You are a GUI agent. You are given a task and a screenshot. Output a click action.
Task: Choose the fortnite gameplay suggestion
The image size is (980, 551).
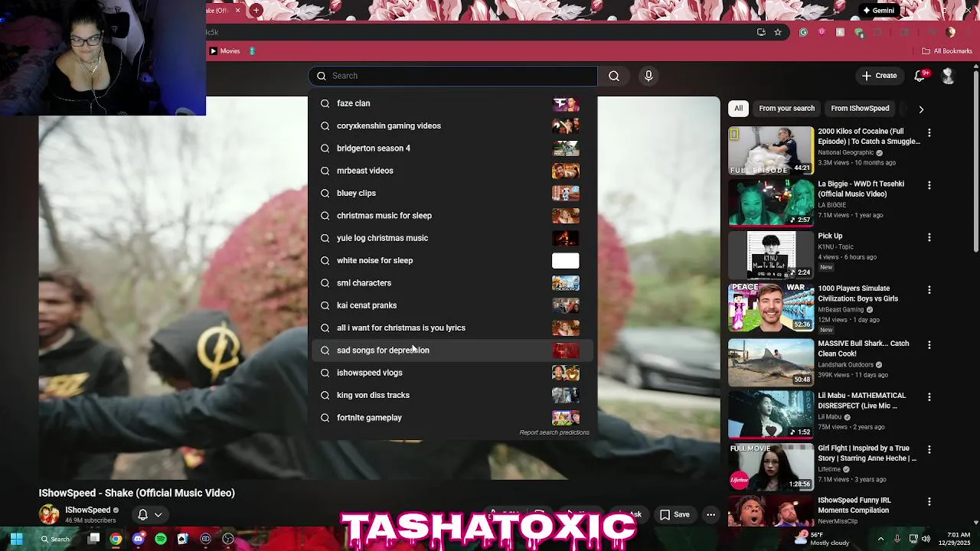point(452,418)
